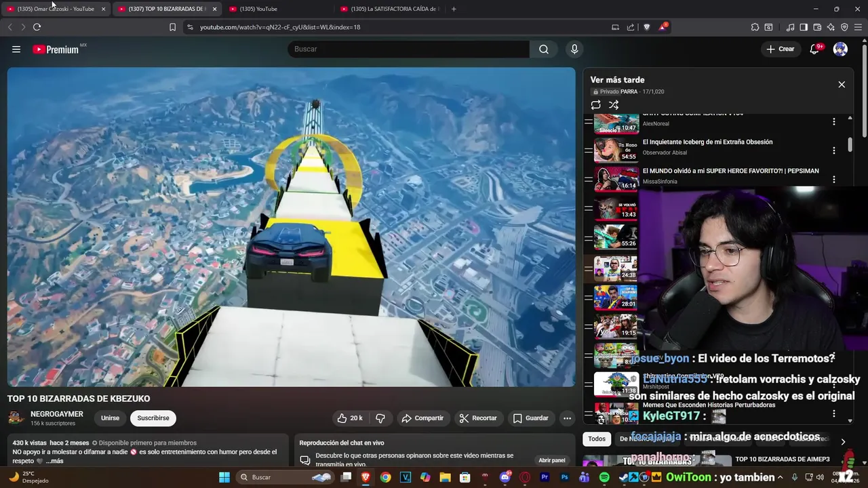Image resolution: width=868 pixels, height=488 pixels.
Task: Open NEGROGAYMER channel avatar
Action: [x=16, y=418]
